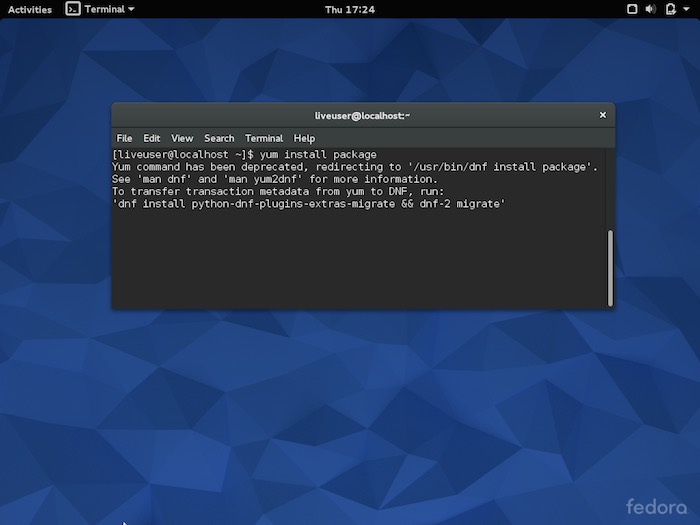
Task: Click the battery status icon
Action: pos(668,9)
